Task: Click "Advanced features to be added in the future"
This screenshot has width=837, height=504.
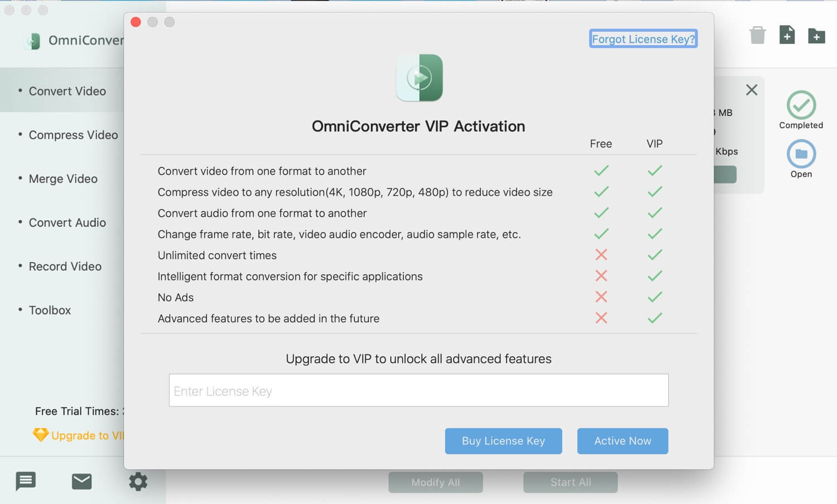Action: [x=268, y=319]
